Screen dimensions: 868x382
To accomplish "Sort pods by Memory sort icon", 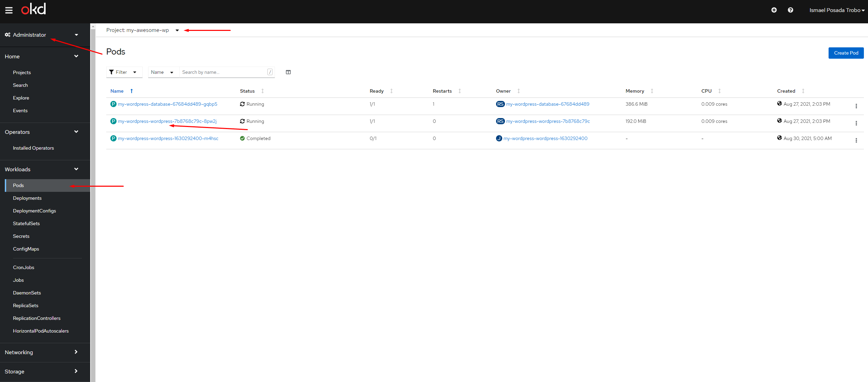I will tap(652, 91).
